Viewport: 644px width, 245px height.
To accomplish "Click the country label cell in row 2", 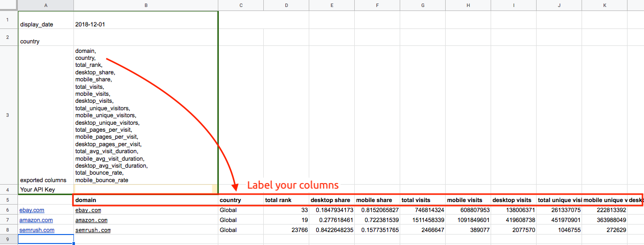I will (x=46, y=37).
